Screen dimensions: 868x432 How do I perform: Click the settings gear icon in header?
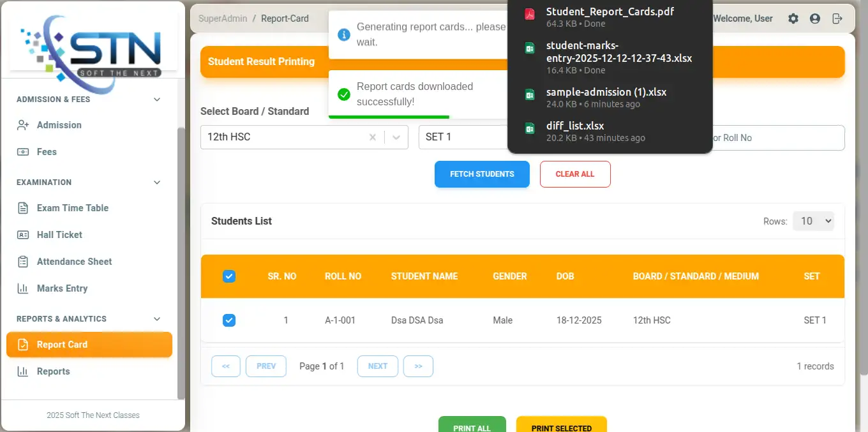pyautogui.click(x=793, y=19)
